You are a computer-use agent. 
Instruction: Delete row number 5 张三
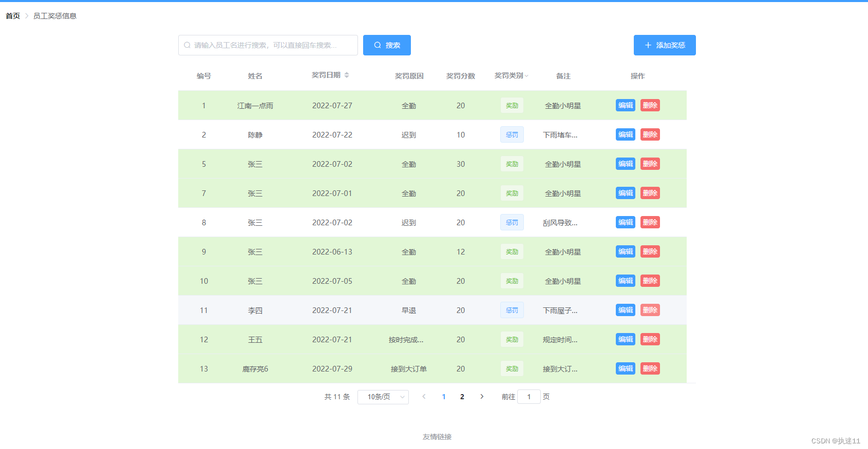pyautogui.click(x=650, y=164)
